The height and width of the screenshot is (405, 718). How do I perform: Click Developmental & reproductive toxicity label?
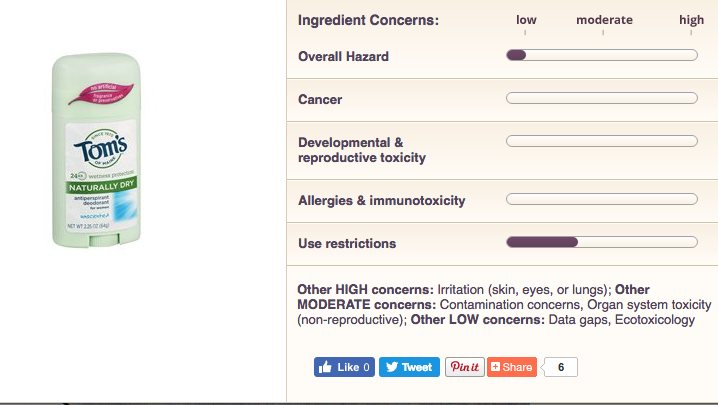tap(361, 150)
